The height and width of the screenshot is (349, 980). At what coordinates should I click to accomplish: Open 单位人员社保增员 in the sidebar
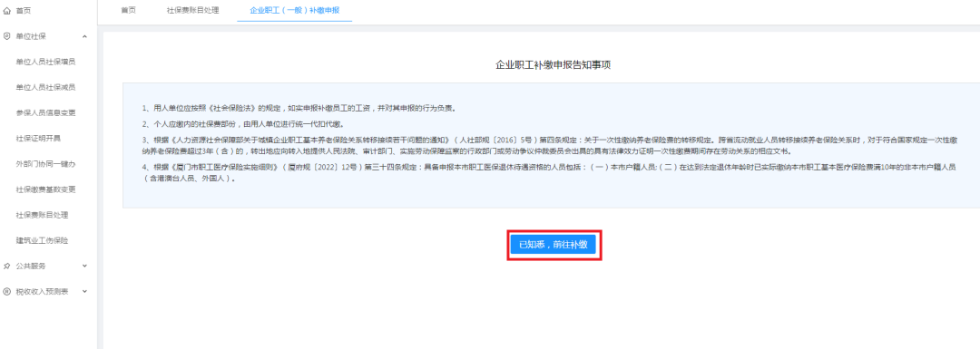coord(46,62)
